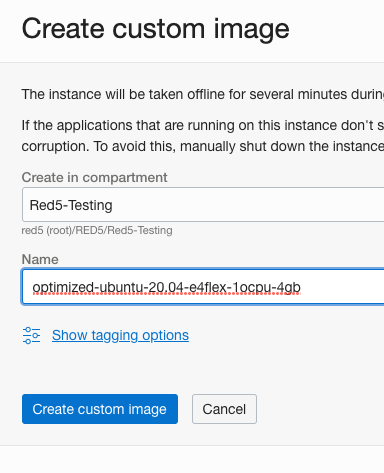Click the Name field label
This screenshot has height=473, width=384.
point(40,259)
